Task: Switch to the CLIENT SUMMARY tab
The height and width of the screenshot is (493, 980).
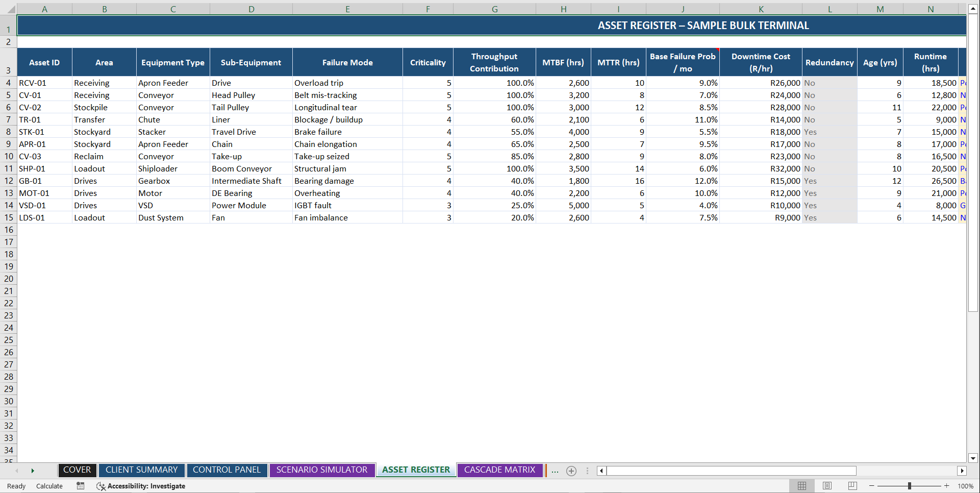Action: click(x=141, y=470)
